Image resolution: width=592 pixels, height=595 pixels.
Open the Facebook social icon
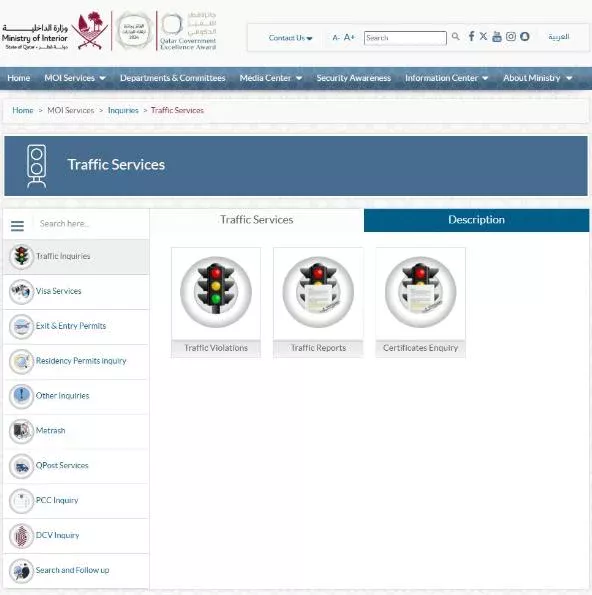click(x=471, y=36)
